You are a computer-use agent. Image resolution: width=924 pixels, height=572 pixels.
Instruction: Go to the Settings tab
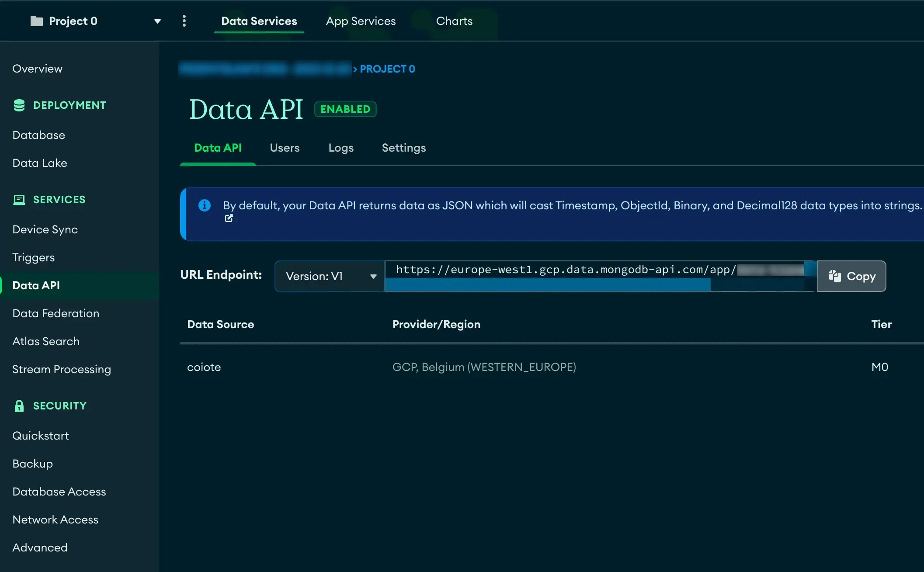click(404, 148)
